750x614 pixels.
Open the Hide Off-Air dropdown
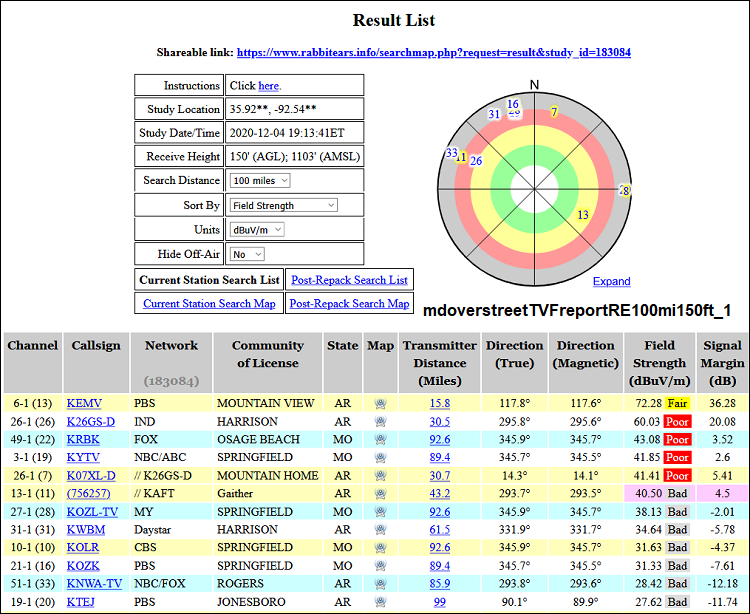tap(245, 254)
